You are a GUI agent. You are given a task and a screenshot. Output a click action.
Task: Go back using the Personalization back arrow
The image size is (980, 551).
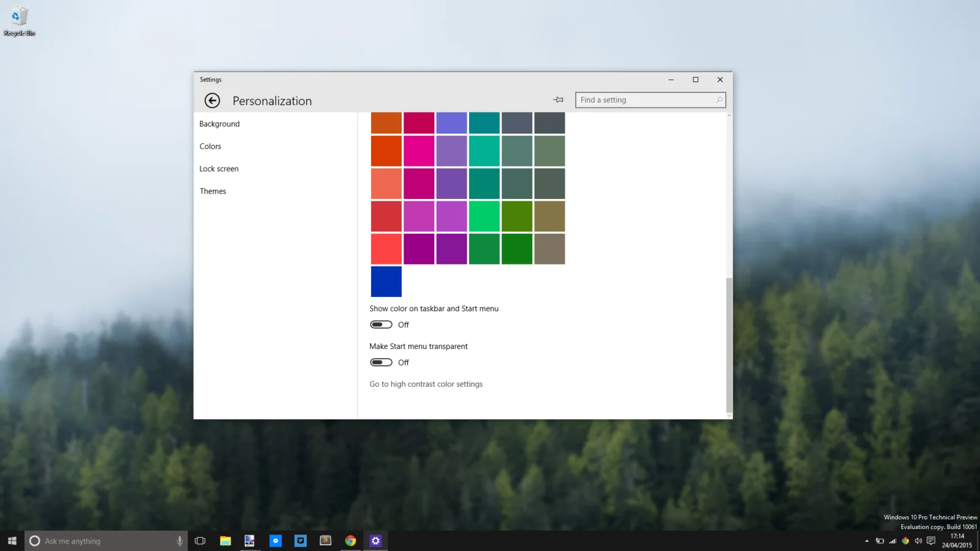click(x=212, y=100)
